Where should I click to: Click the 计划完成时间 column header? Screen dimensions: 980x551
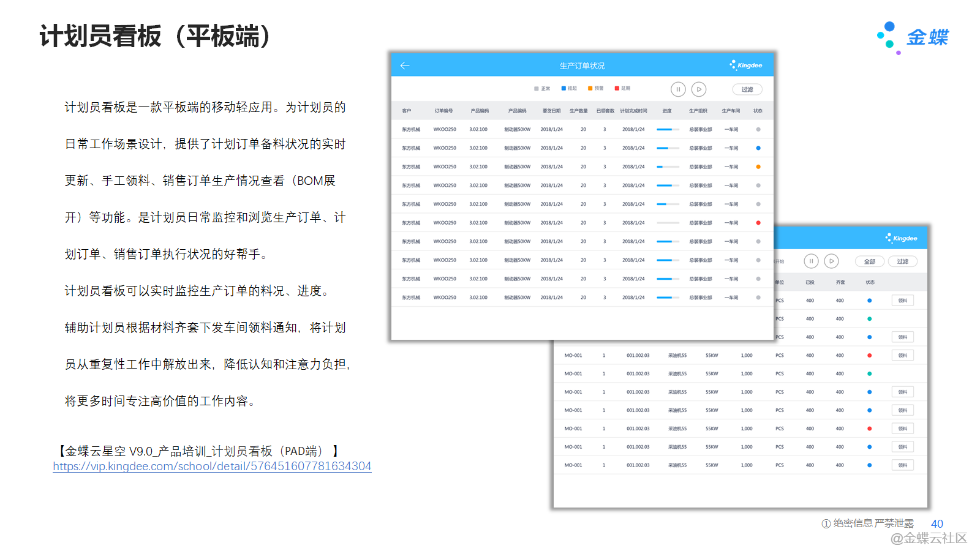pos(633,111)
